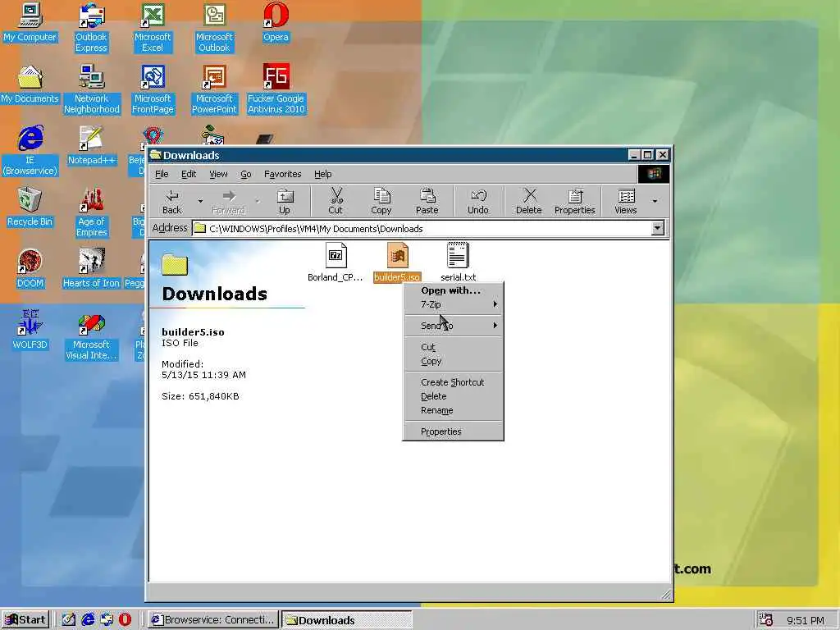Choose Create Shortcut in context menu
Image resolution: width=840 pixels, height=630 pixels.
(453, 382)
